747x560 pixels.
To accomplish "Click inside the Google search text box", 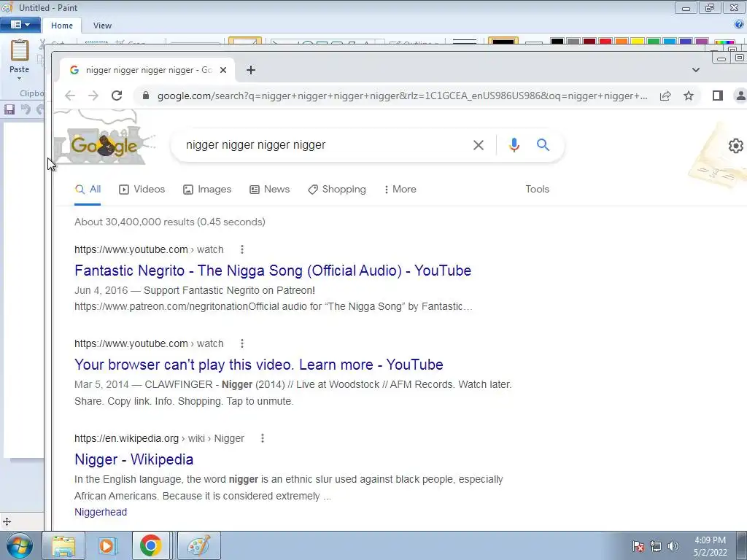I will [x=324, y=145].
